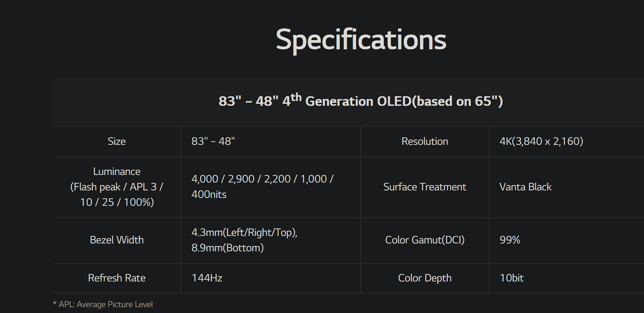Click the Color Gamut(DCI) label

[425, 240]
